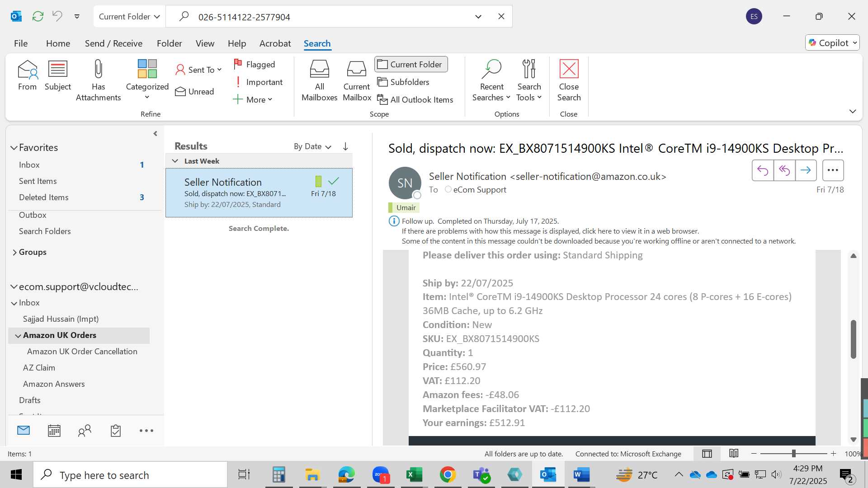868x488 pixels.
Task: Open the Customize Quick Access Toolbar arrow
Action: pyautogui.click(x=77, y=17)
